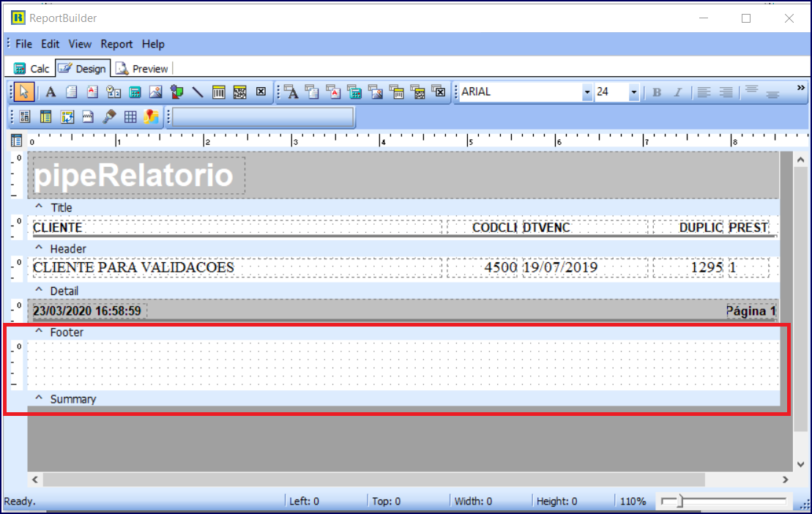This screenshot has height=514, width=812.
Task: Switch to the Preview tab
Action: [142, 68]
